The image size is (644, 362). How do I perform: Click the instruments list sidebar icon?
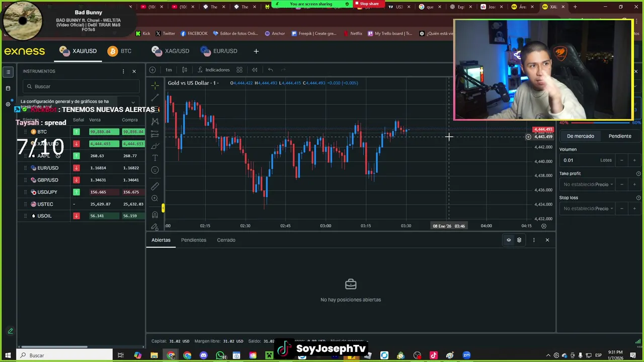pyautogui.click(x=8, y=72)
